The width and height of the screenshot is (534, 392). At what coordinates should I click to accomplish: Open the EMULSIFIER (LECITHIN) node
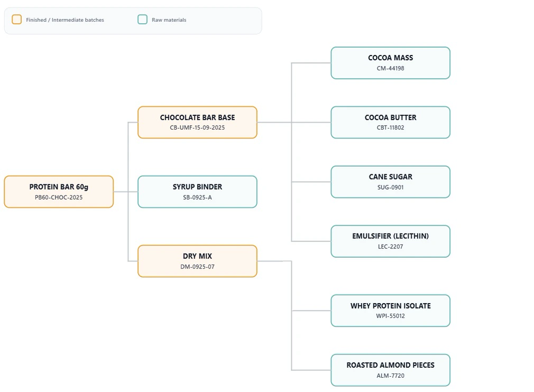tap(390, 241)
